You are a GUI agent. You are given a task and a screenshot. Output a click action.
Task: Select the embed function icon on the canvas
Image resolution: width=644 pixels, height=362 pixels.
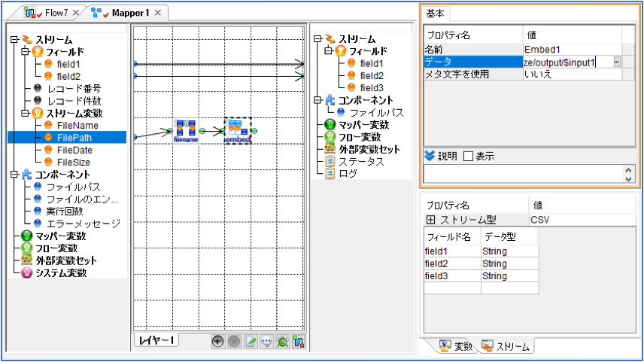238,131
